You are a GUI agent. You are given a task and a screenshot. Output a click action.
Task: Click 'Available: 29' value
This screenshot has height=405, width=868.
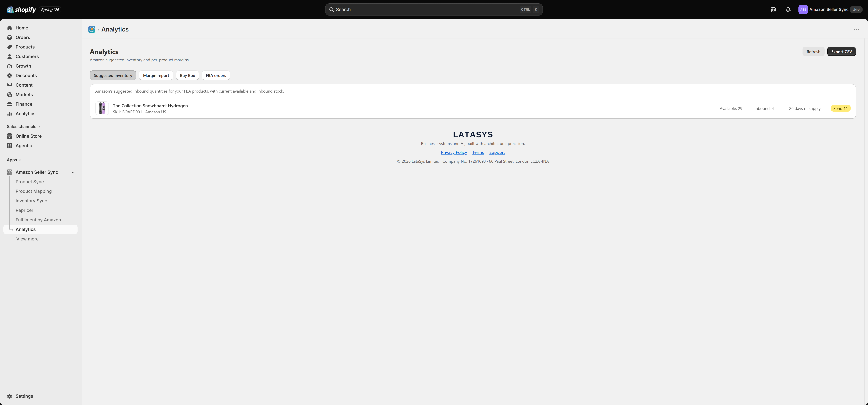[x=731, y=109]
